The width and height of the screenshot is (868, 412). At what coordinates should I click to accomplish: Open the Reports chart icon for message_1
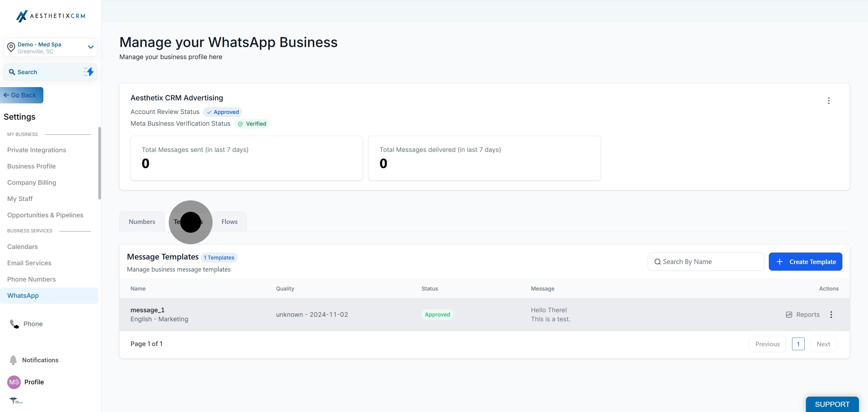[789, 314]
